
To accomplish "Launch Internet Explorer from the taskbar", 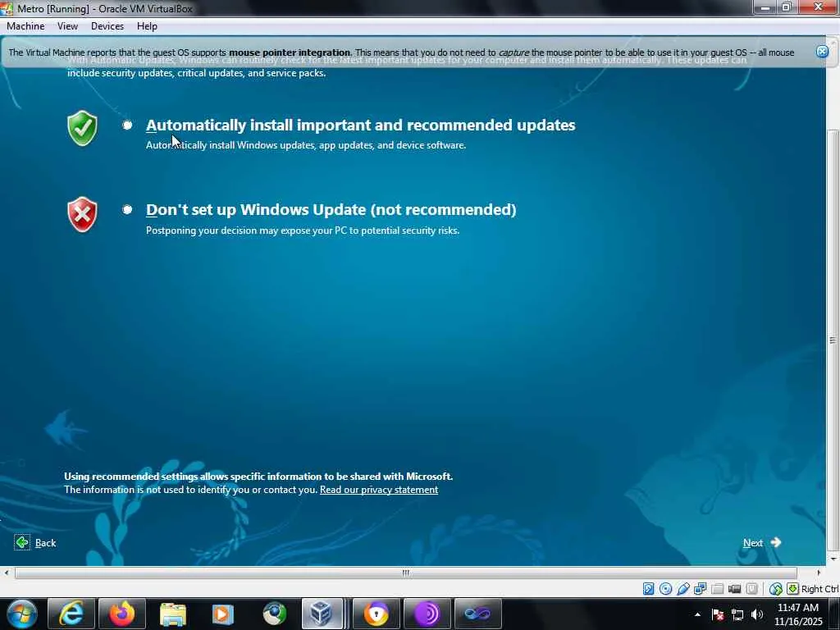I will click(71, 614).
